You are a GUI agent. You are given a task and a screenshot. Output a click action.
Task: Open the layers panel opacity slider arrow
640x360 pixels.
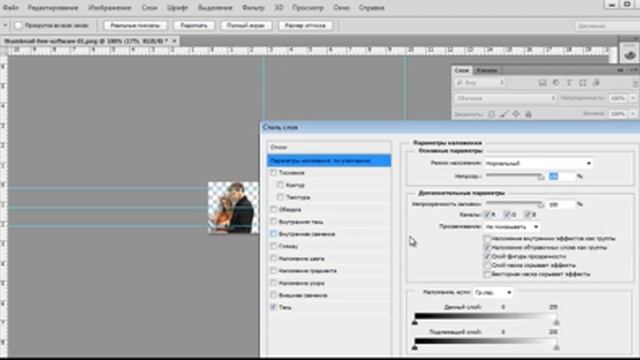[633, 98]
